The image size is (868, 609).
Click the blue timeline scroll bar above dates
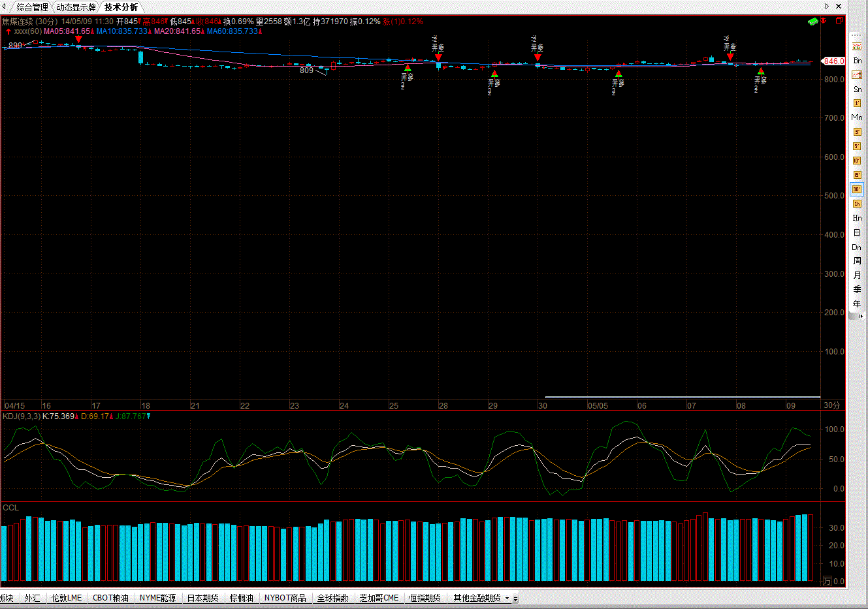(682, 397)
